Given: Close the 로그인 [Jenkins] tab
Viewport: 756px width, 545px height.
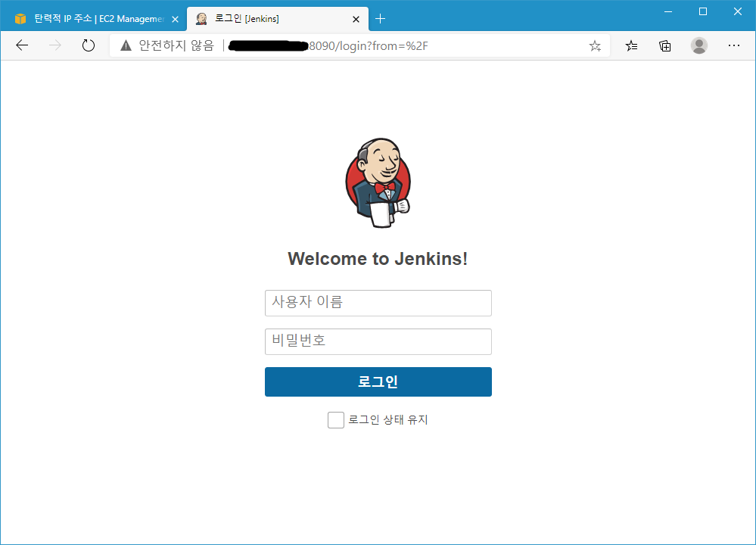Looking at the screenshot, I should pos(356,19).
